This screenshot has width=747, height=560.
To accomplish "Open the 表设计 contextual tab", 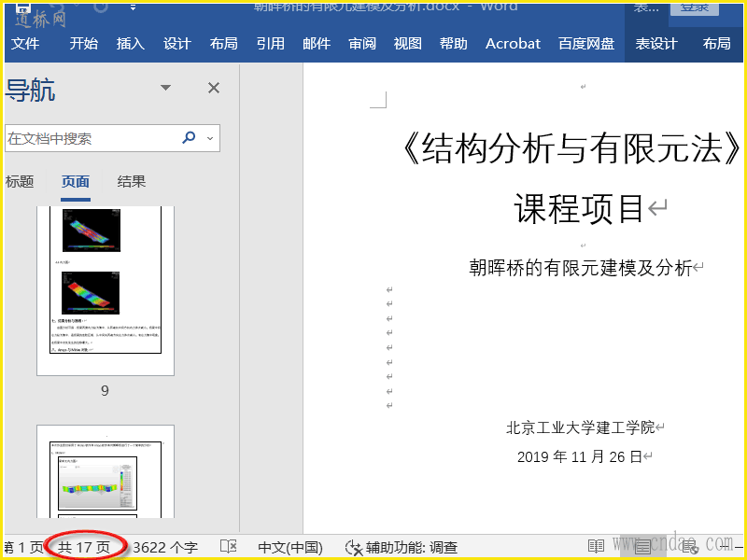I will point(656,44).
